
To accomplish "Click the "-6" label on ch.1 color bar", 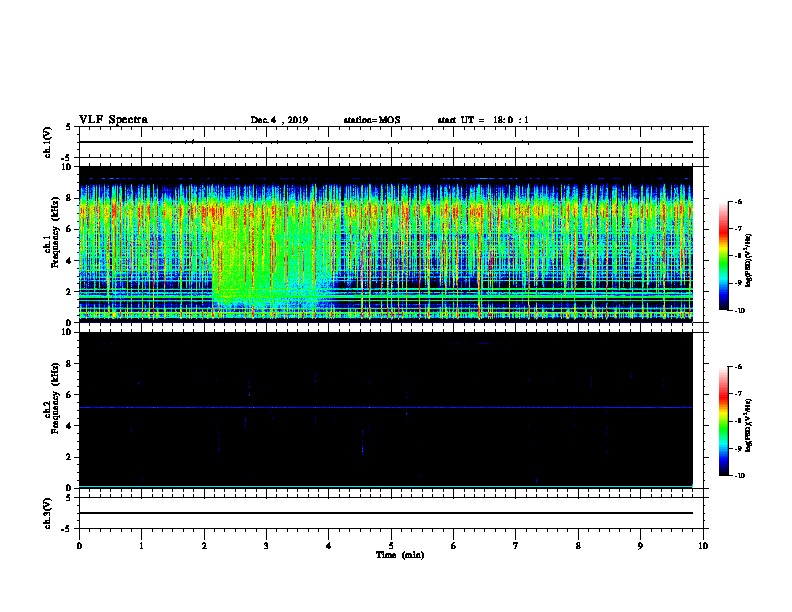I will (738, 201).
